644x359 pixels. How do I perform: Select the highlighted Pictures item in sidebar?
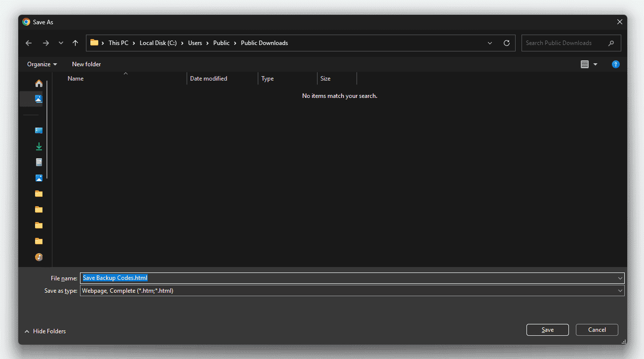tap(39, 99)
